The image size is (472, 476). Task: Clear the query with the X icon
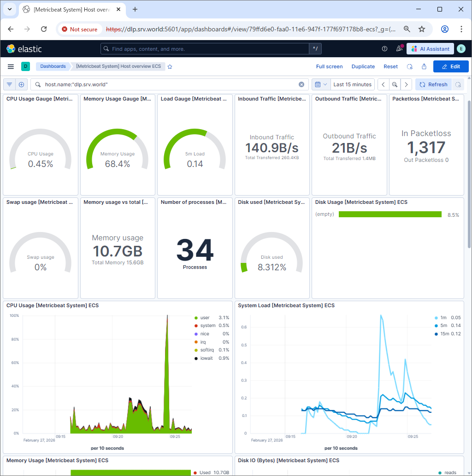click(x=301, y=84)
